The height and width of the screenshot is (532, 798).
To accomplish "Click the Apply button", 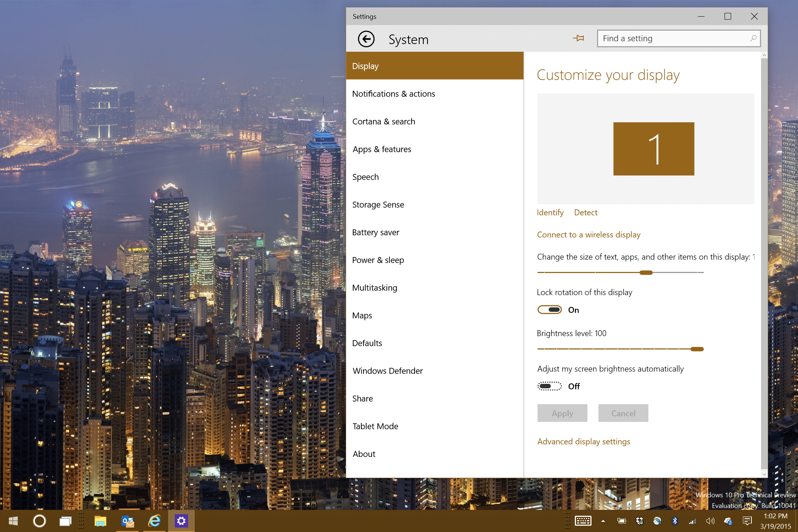I will click(x=562, y=413).
